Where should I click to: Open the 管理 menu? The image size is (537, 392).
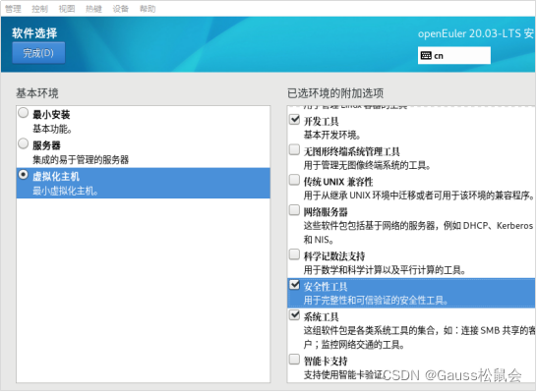(13, 9)
